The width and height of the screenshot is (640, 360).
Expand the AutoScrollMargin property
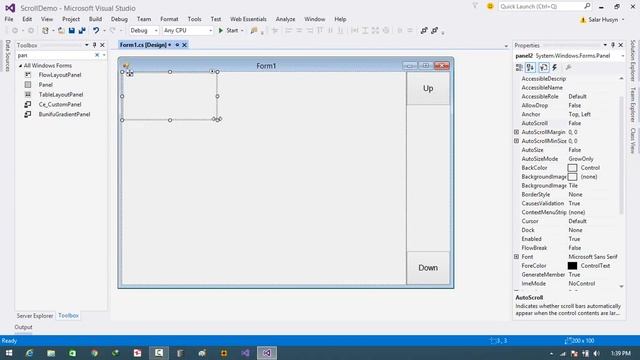[x=516, y=132]
